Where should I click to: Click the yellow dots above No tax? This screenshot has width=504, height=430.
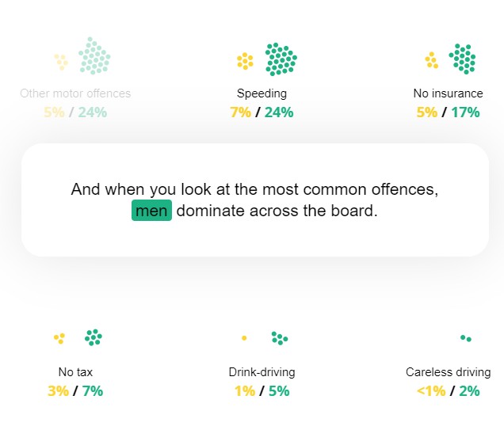[59, 338]
